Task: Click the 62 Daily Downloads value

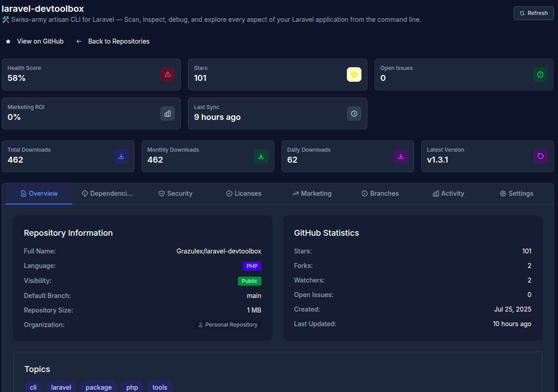Action: coord(292,160)
